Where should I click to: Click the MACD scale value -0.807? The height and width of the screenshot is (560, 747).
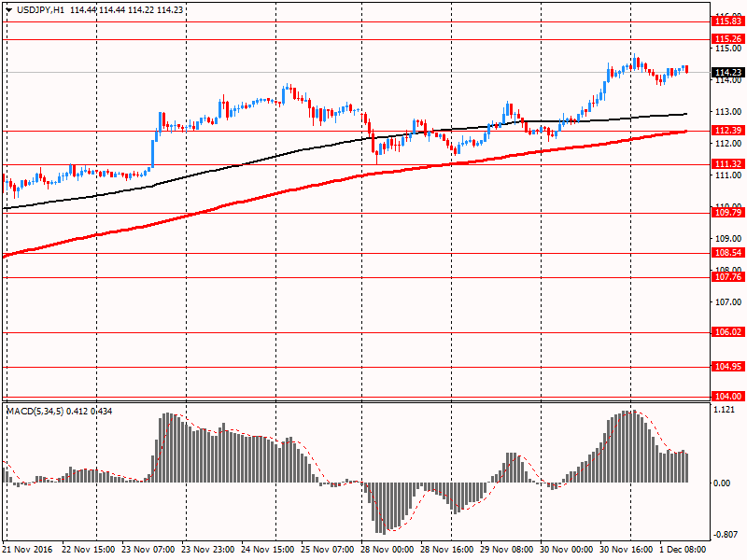tap(725, 534)
